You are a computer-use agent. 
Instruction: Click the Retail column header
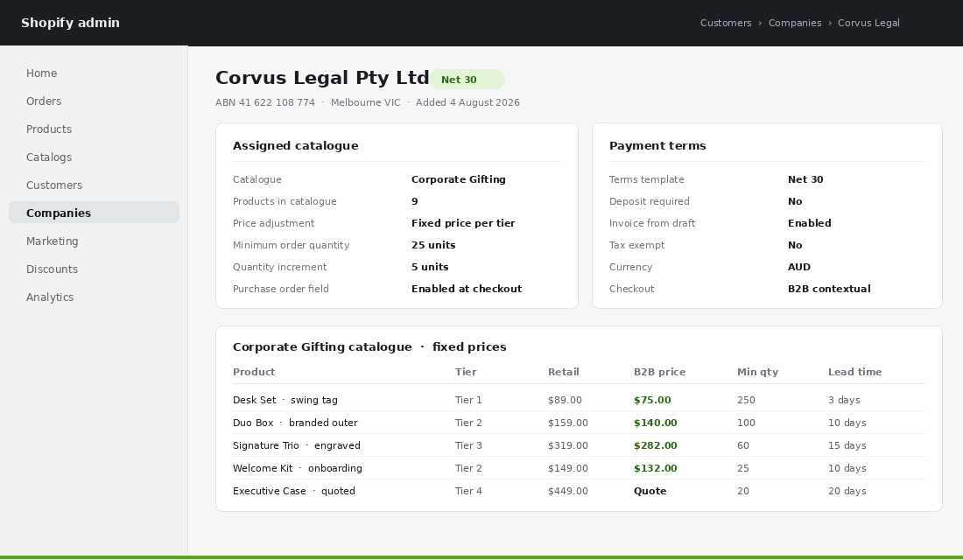coord(563,372)
